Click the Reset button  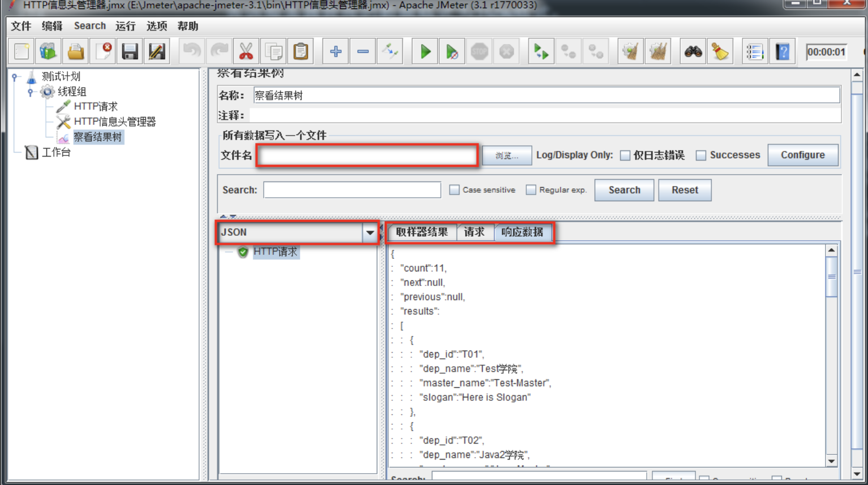(685, 190)
